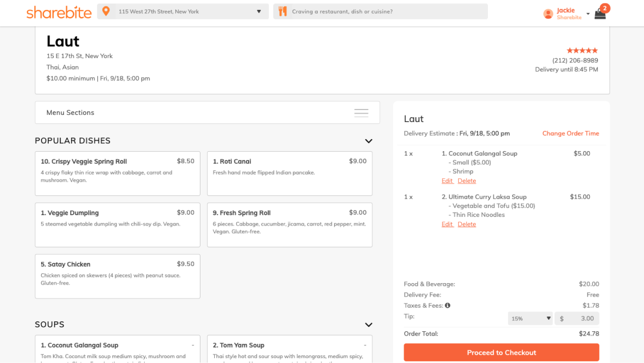The image size is (644, 363).
Task: Open the Menu Sections hamburger icon
Action: 361,113
